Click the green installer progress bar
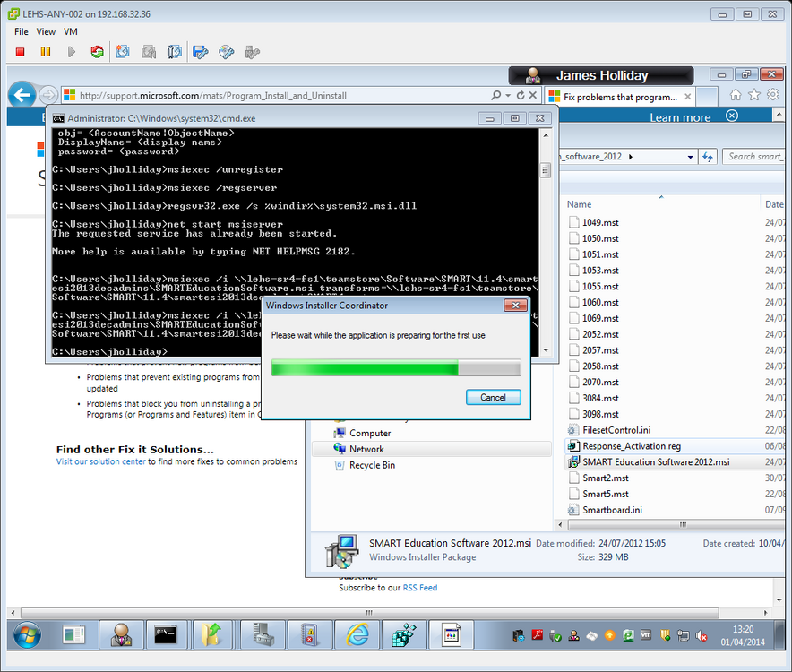Screen dimensions: 792x672 click(396, 368)
